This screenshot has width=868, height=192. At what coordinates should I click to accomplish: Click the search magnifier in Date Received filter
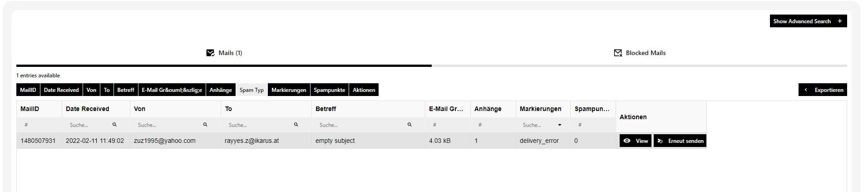114,125
